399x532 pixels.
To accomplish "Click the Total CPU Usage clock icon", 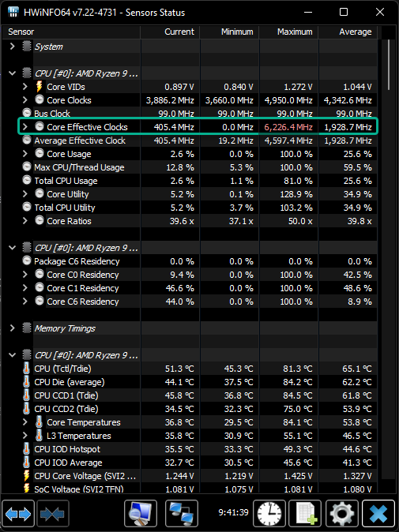I will (27, 180).
